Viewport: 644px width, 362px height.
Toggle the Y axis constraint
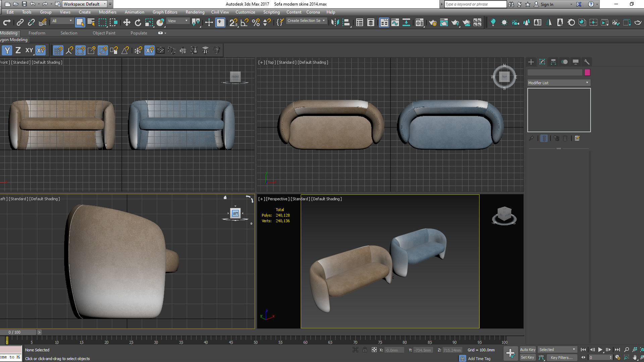[x=7, y=50]
